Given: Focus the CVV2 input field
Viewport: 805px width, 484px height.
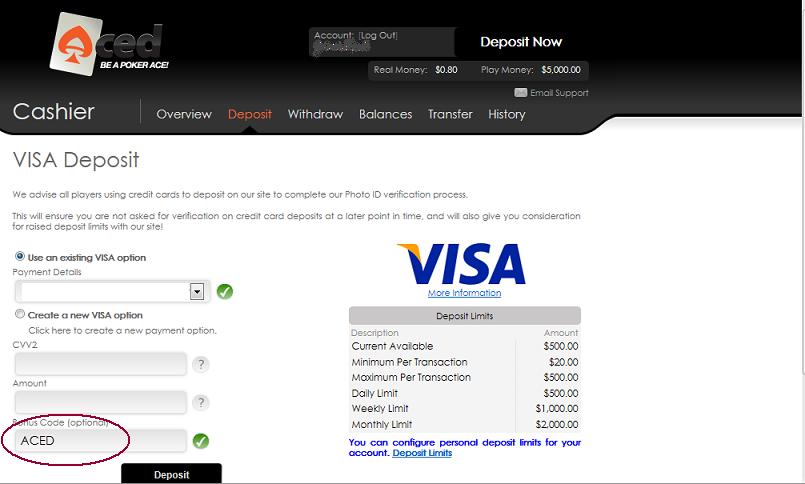Looking at the screenshot, I should pos(101,364).
